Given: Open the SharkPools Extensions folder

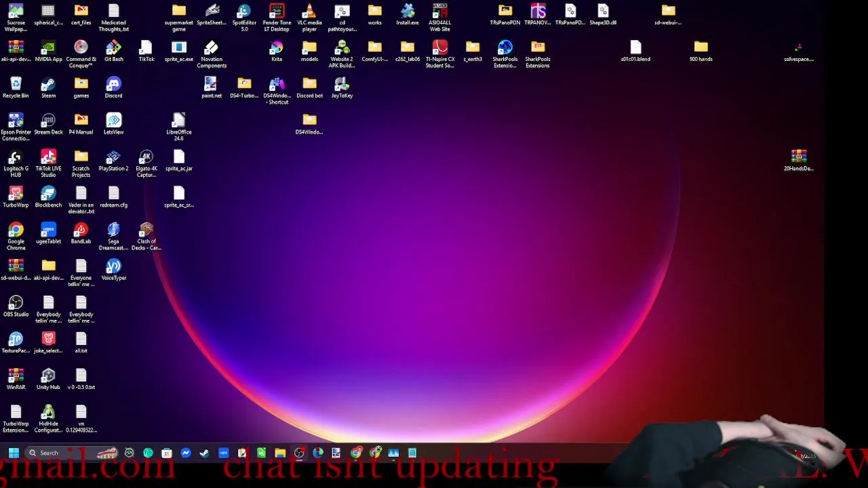Looking at the screenshot, I should tap(538, 54).
